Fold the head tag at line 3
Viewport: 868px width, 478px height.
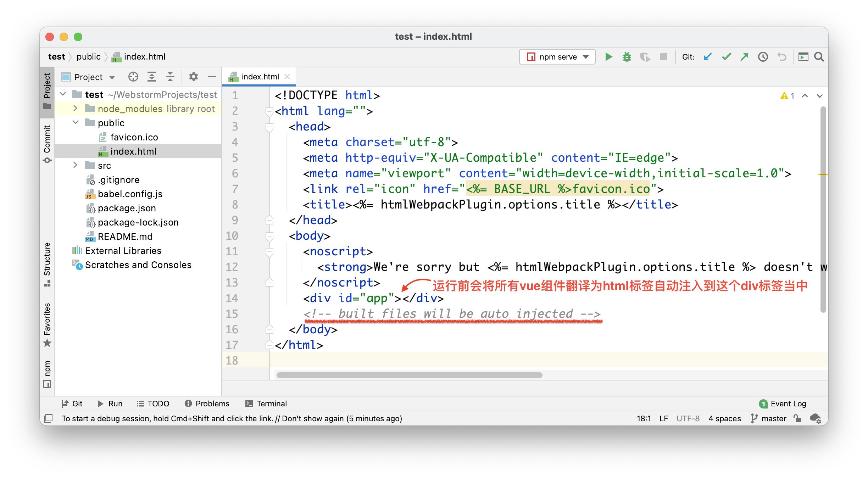pos(269,127)
